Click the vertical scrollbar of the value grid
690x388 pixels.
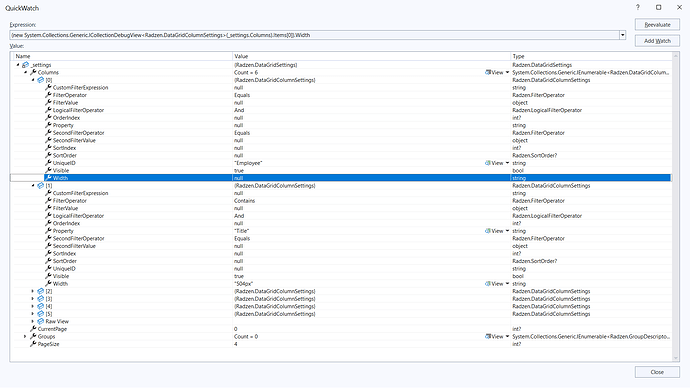click(x=676, y=207)
